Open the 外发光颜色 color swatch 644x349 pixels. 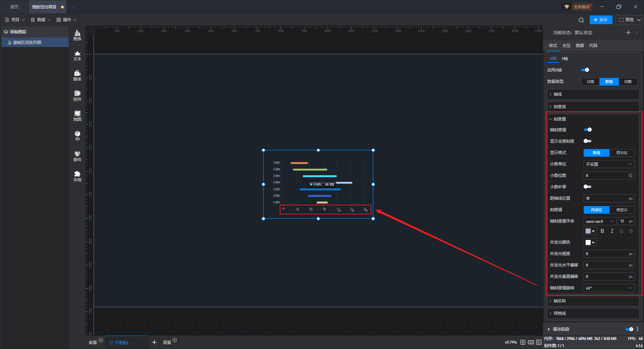[590, 242]
